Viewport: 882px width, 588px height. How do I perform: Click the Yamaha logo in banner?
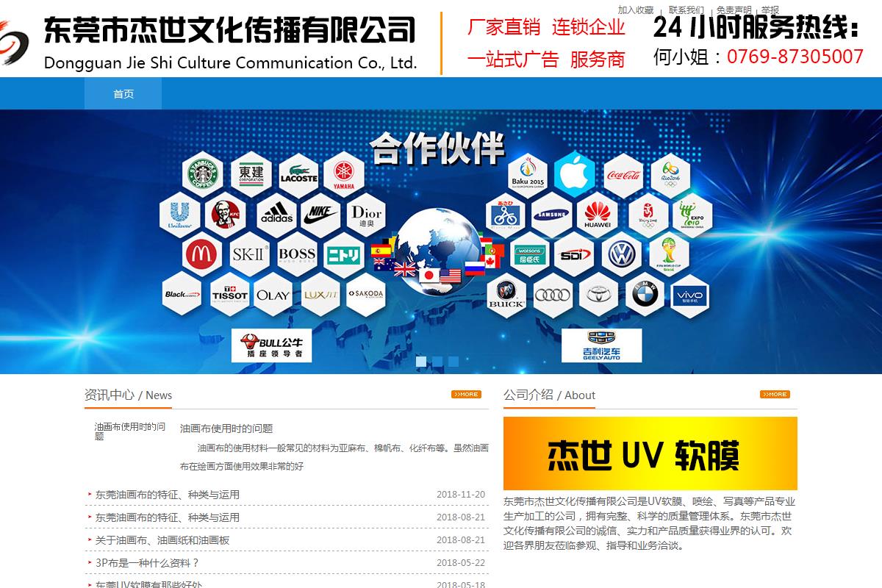click(x=343, y=174)
